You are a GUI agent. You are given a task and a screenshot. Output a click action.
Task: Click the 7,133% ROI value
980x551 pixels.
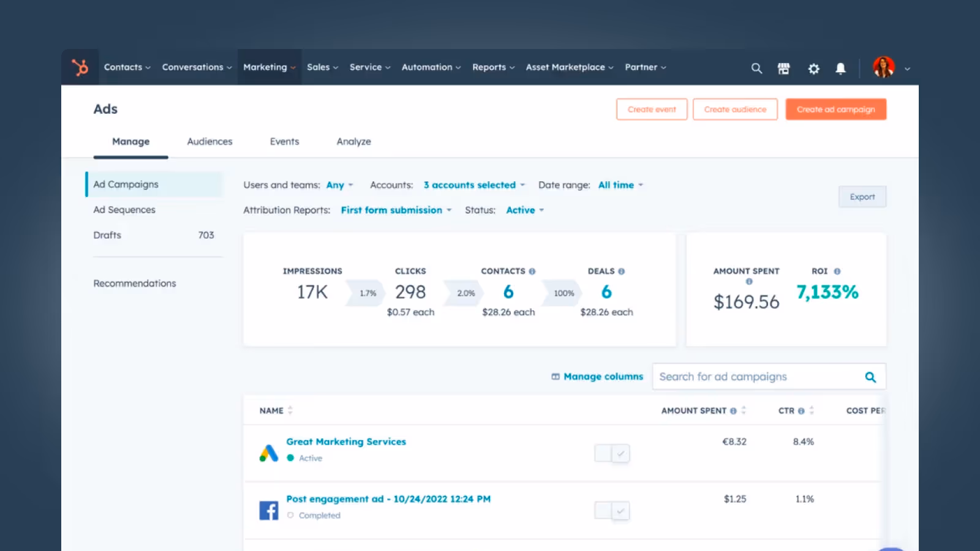point(827,292)
